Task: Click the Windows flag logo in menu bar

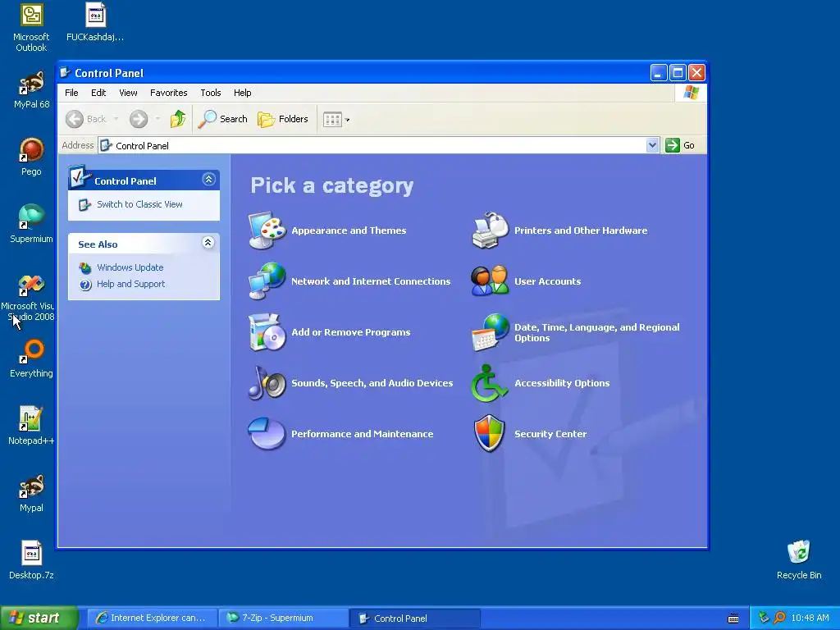Action: [x=691, y=93]
